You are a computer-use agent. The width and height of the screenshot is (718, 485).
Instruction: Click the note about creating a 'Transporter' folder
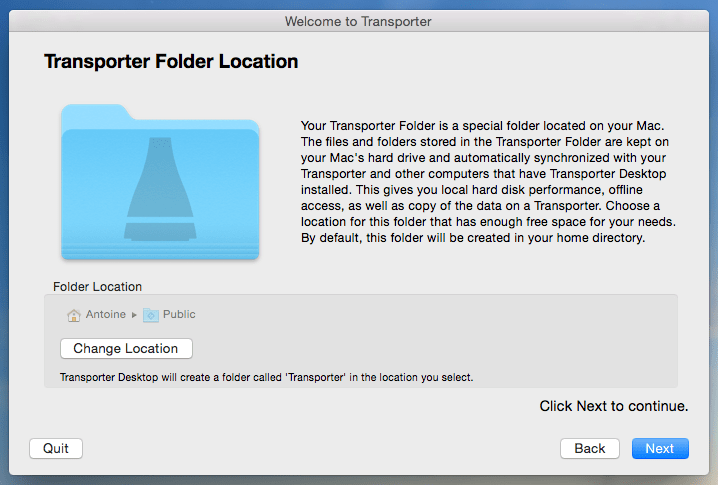pos(267,377)
